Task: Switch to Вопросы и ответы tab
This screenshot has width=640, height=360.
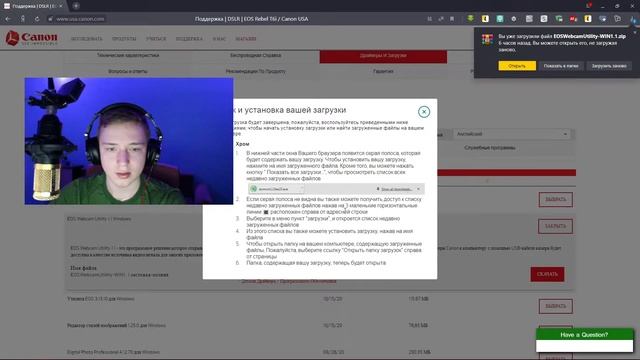Action: click(128, 71)
